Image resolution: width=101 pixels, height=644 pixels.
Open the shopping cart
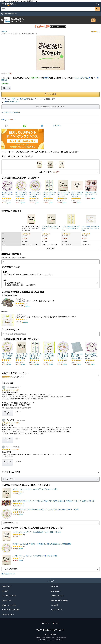[x=97, y=4]
